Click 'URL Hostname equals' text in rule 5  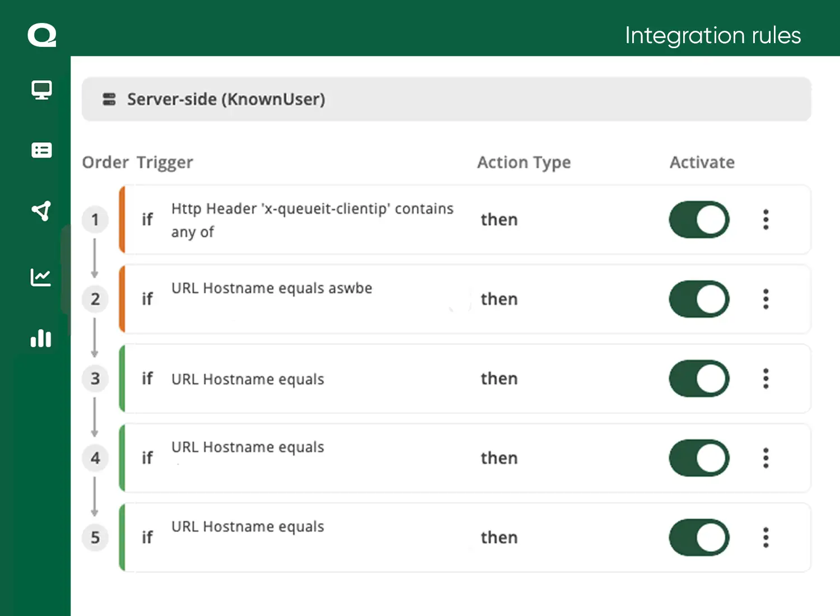click(x=248, y=526)
